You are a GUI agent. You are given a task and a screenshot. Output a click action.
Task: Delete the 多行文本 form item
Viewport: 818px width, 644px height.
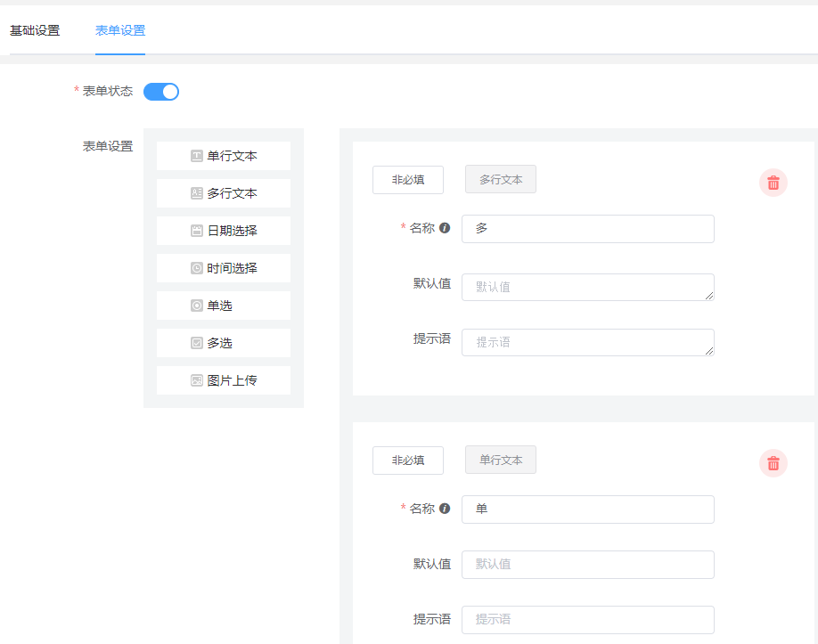pos(773,183)
